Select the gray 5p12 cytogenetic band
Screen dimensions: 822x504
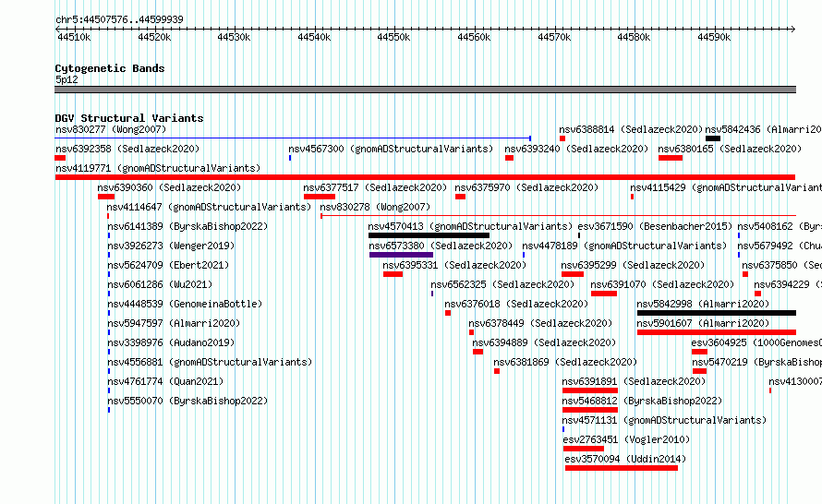[x=425, y=90]
